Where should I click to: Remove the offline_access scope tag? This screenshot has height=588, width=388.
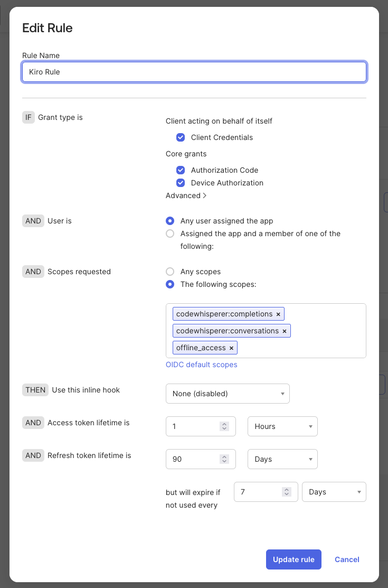tap(231, 348)
